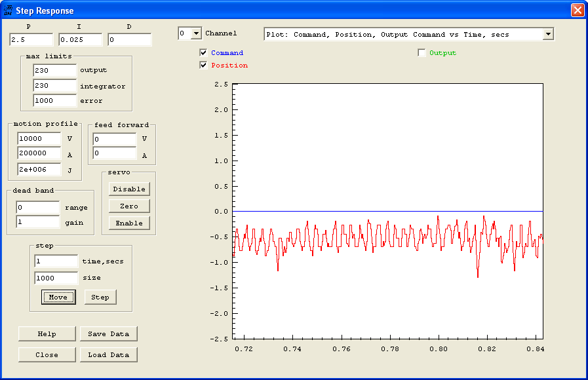588x380 pixels.
Task: Open the Channel number dropdown
Action: (x=195, y=33)
